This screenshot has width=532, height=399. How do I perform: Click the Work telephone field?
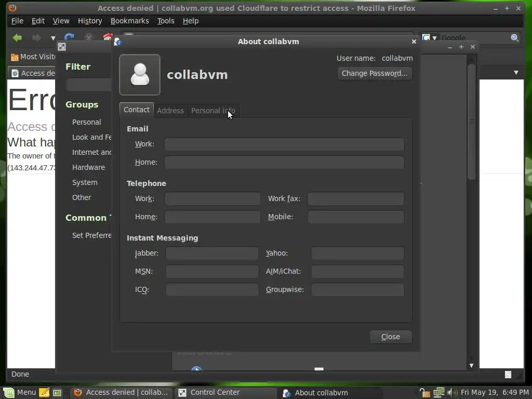click(x=212, y=198)
